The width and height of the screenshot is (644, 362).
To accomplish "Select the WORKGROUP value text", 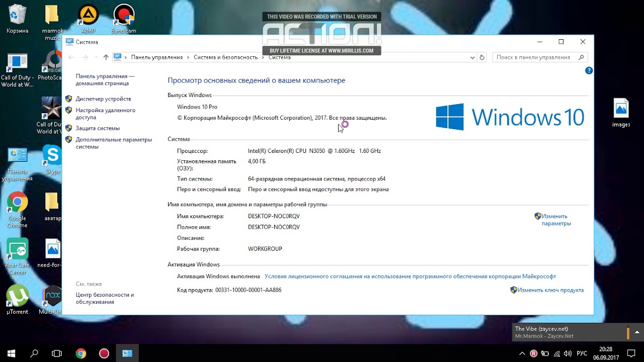I will (265, 249).
